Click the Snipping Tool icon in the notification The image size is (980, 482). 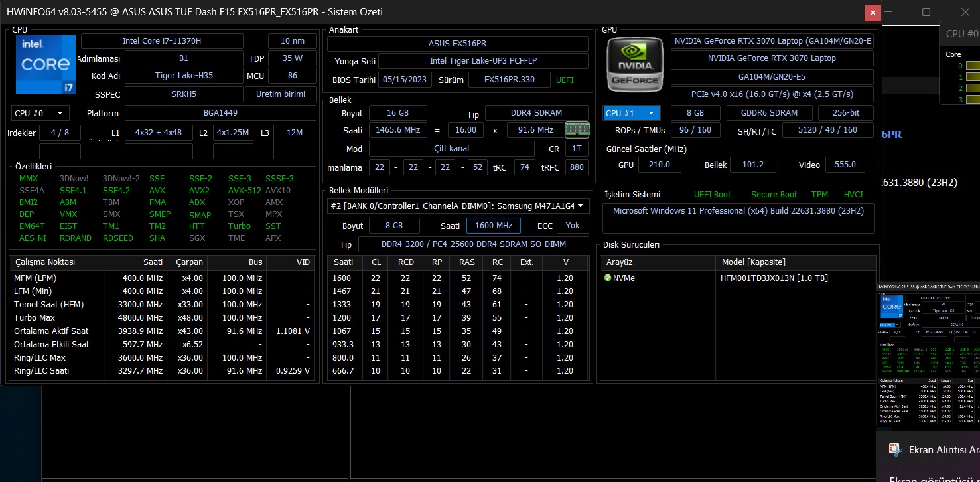point(895,449)
